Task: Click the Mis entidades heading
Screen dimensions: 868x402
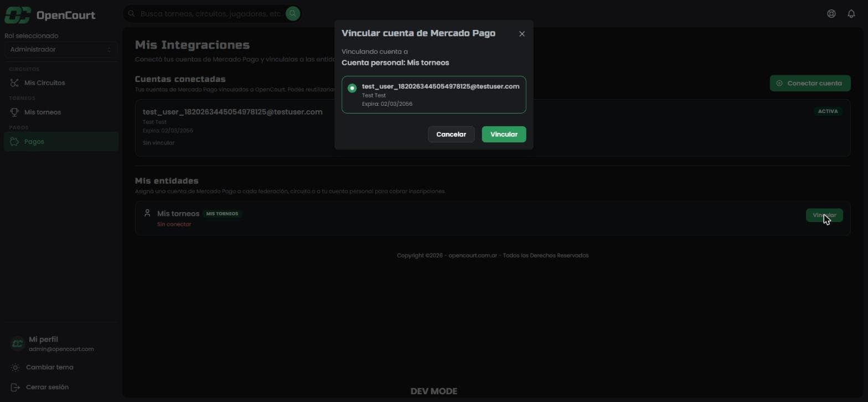Action: tap(167, 181)
